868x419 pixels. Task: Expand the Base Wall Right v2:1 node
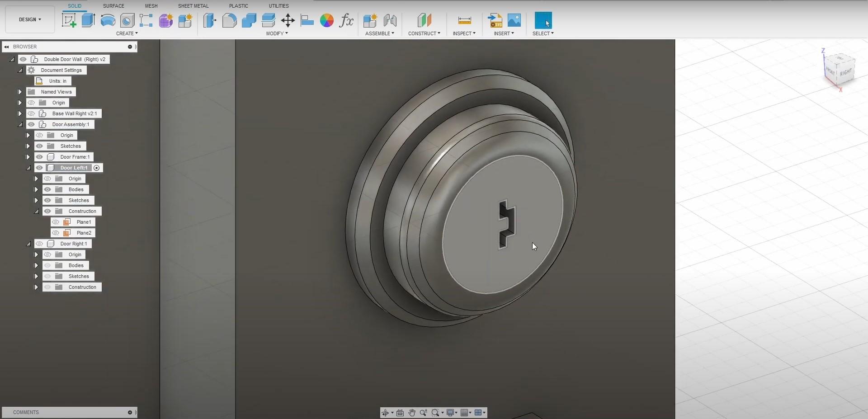pyautogui.click(x=20, y=113)
